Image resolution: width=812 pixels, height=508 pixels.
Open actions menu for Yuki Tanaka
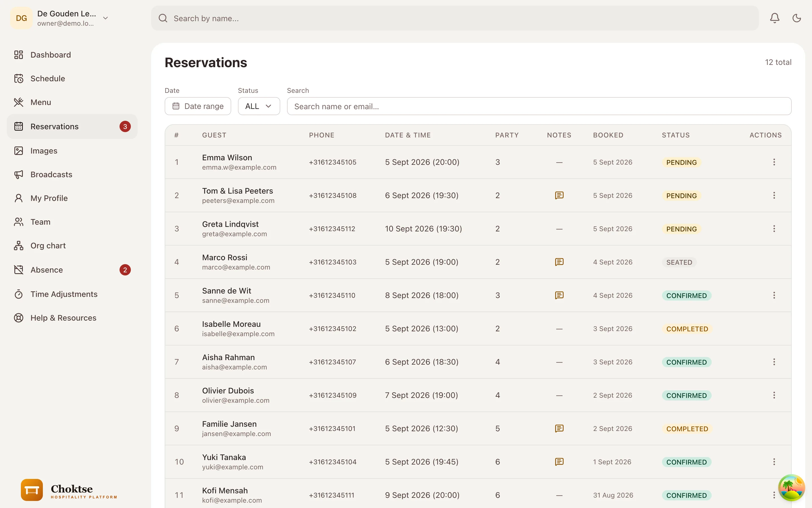click(774, 462)
